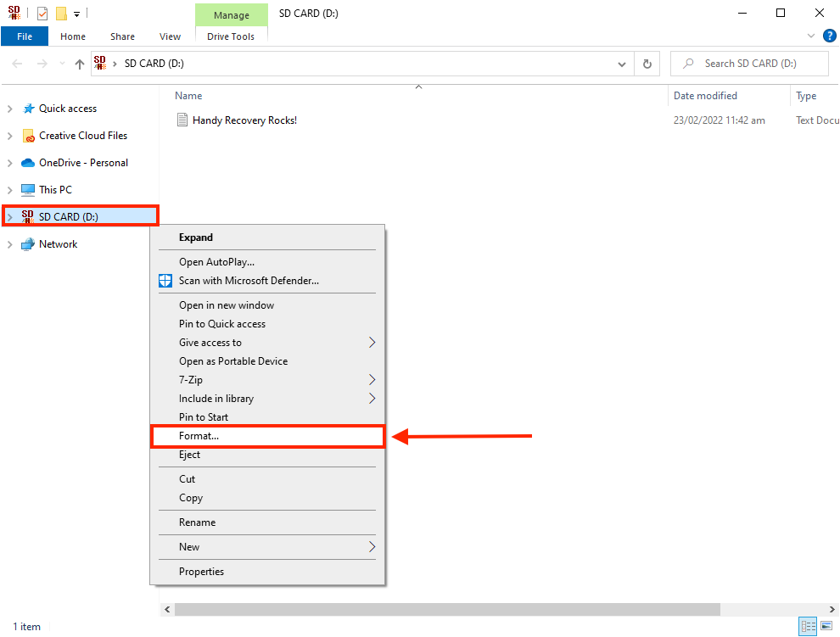Click the horizontal scrollbar thumb

[x=447, y=609]
